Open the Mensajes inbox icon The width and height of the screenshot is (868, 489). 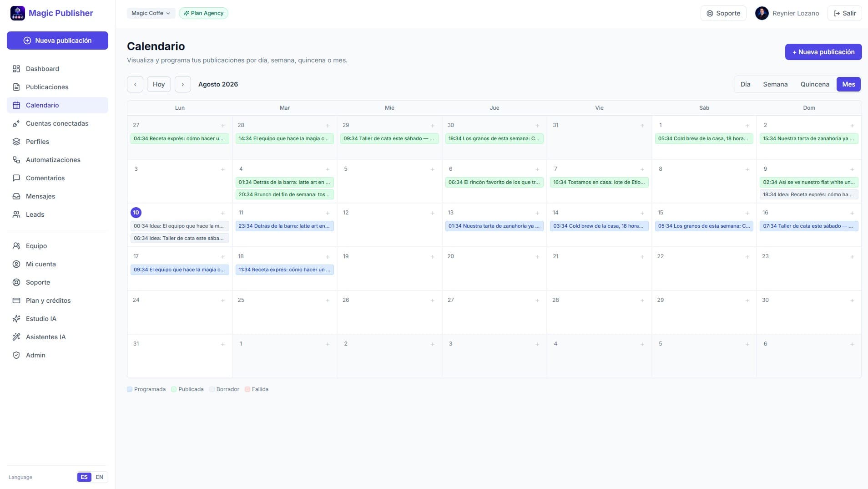(x=16, y=196)
